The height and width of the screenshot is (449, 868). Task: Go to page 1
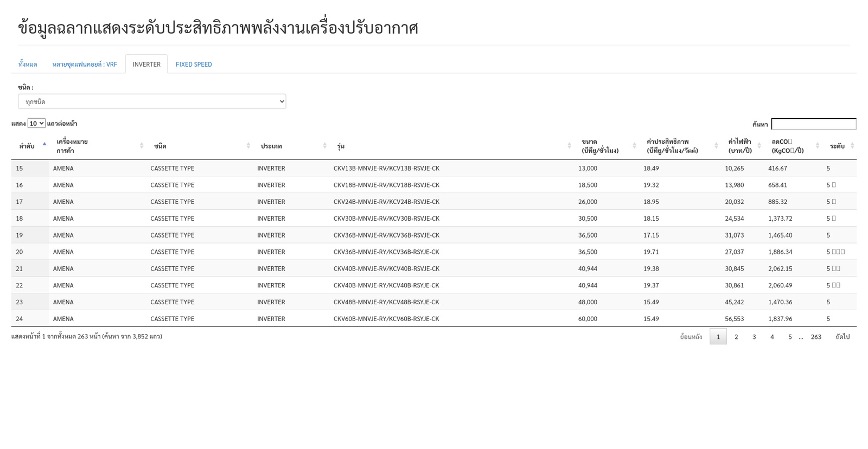point(718,337)
